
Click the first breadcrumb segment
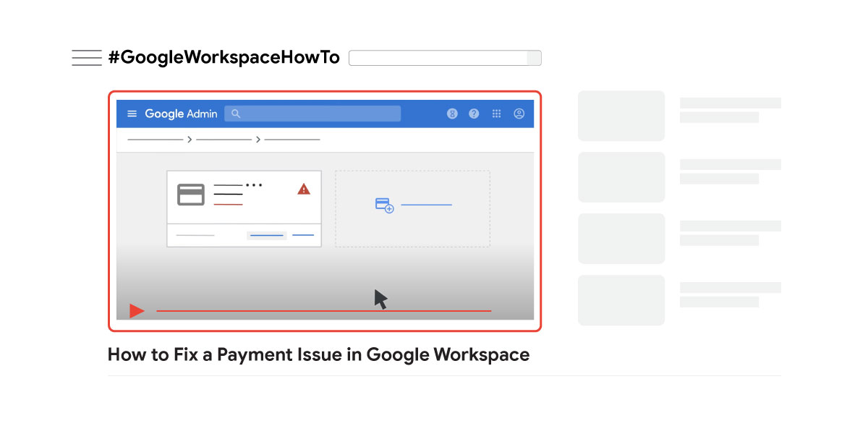click(156, 139)
